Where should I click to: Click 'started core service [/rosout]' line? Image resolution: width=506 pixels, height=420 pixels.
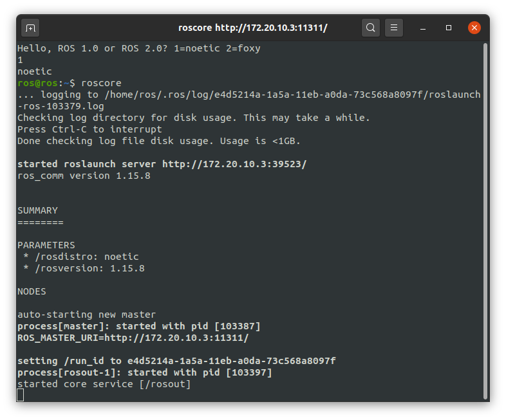pyautogui.click(x=104, y=384)
